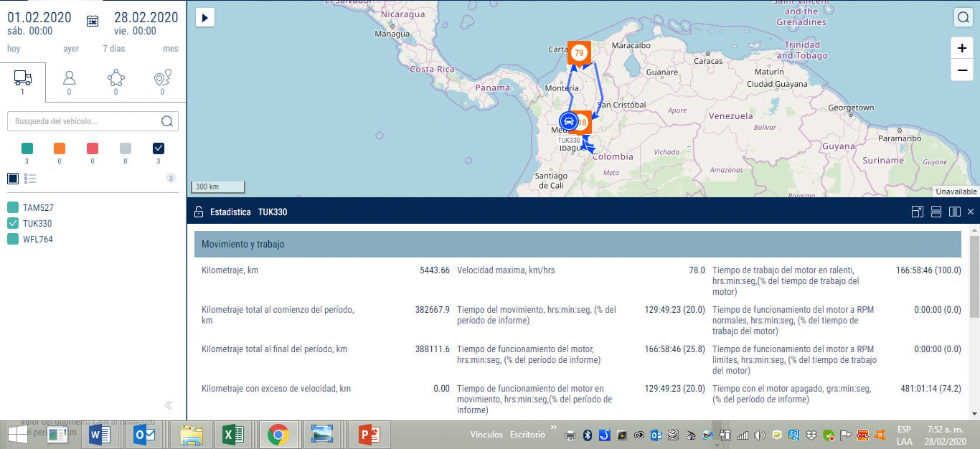Filter vehicles by orange status color
980x449 pixels.
(60, 148)
